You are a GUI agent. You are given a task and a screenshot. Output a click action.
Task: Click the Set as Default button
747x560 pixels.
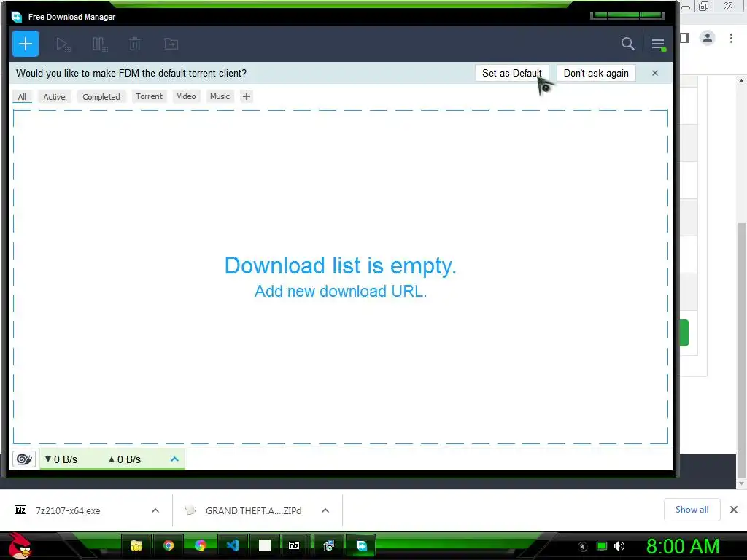[x=511, y=73]
